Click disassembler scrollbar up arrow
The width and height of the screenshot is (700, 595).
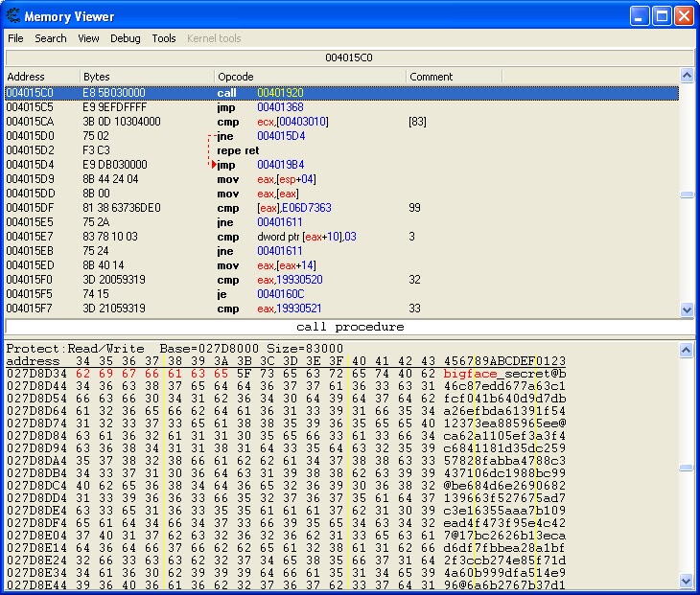687,76
